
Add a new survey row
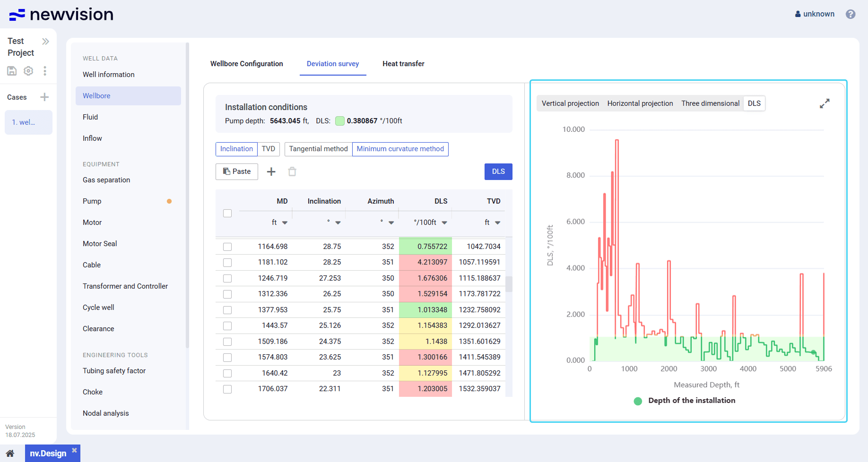(271, 171)
